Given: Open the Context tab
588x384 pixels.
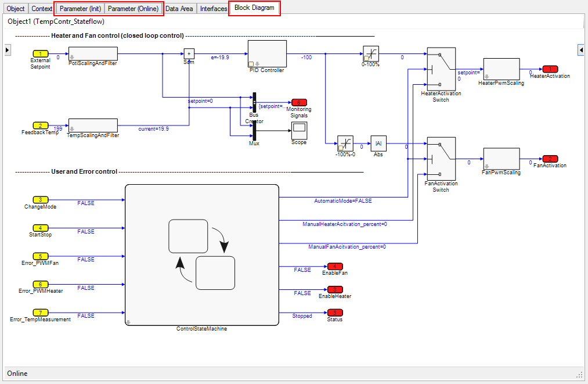Looking at the screenshot, I should [41, 8].
